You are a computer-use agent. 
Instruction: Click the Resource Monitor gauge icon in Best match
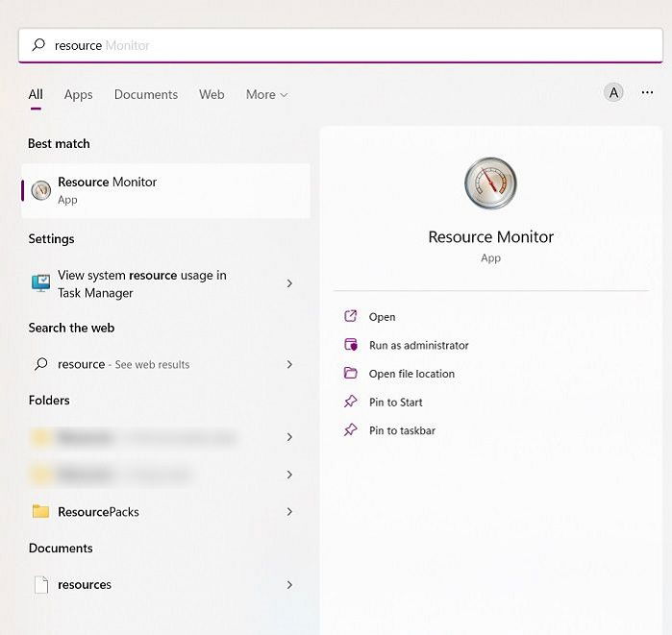[x=41, y=190]
